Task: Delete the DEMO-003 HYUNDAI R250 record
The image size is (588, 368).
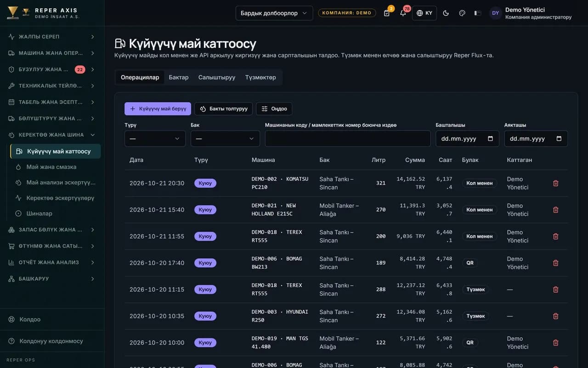Action: tap(556, 316)
